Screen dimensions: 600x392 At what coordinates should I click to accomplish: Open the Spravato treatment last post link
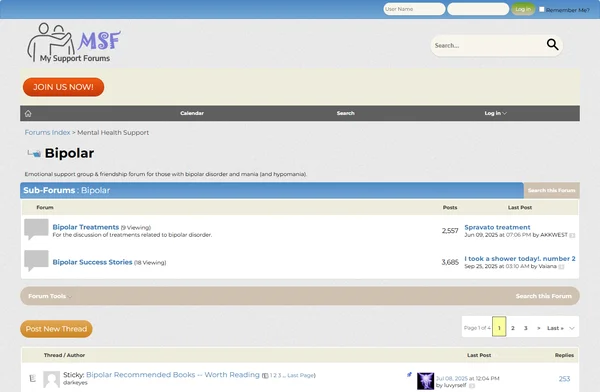(x=497, y=227)
